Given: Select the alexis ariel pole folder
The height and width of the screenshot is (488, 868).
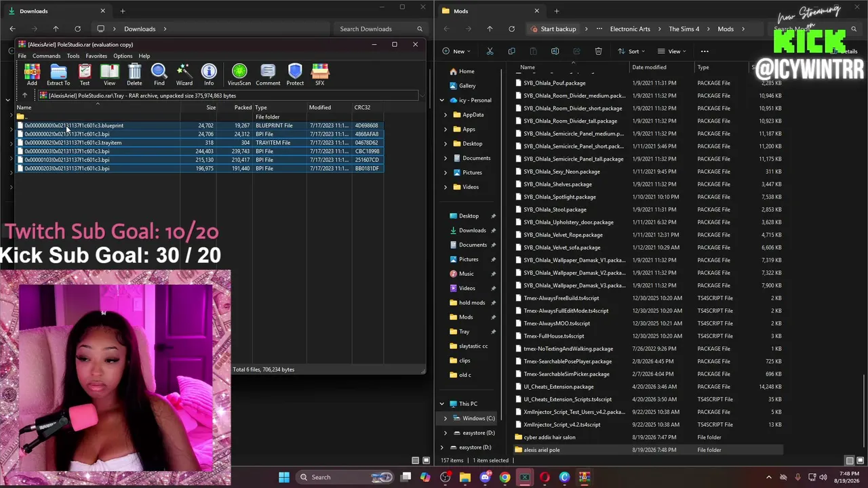Looking at the screenshot, I should pos(649,450).
